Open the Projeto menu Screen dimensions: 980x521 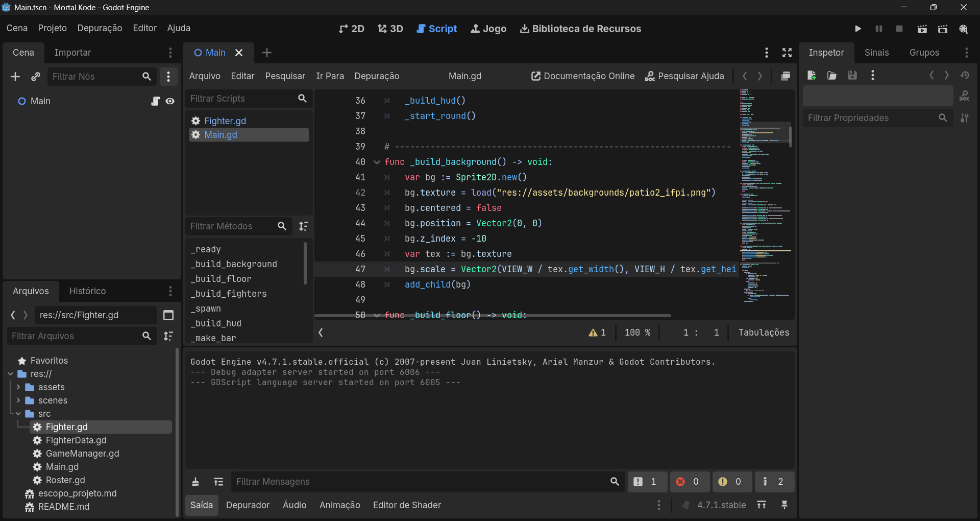[52, 28]
